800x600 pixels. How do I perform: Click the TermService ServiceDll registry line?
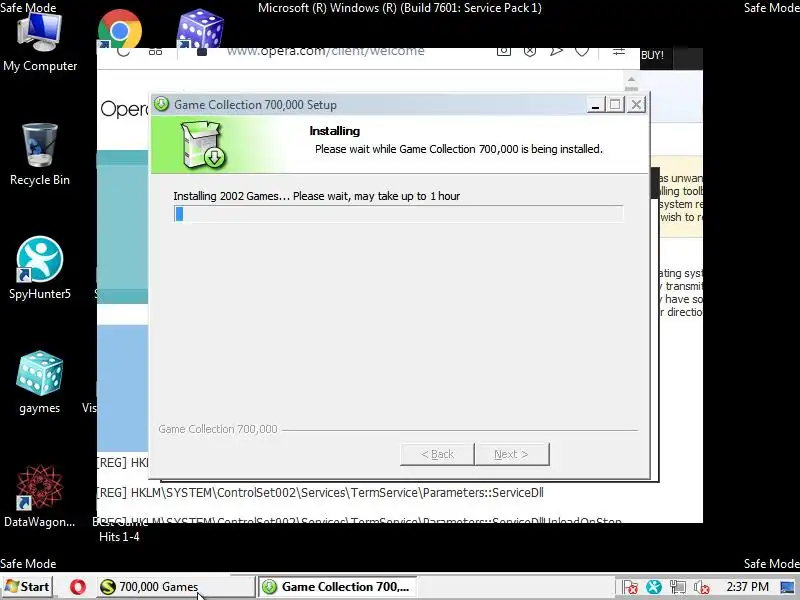tap(320, 493)
